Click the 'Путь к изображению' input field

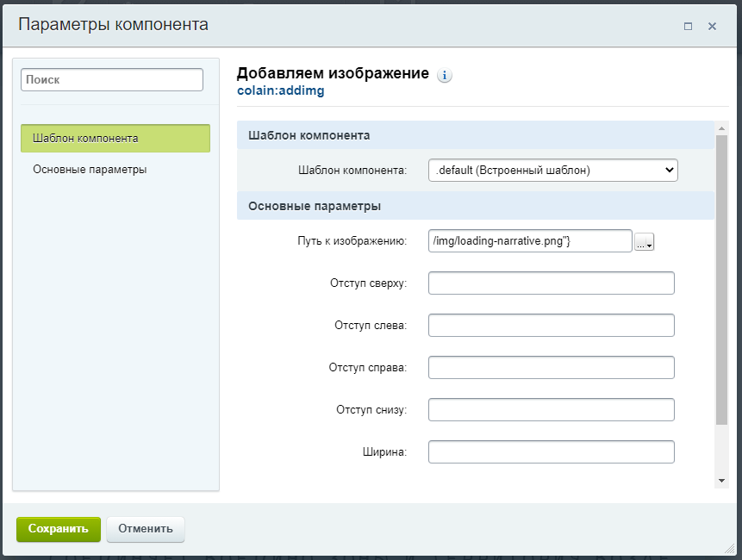530,241
